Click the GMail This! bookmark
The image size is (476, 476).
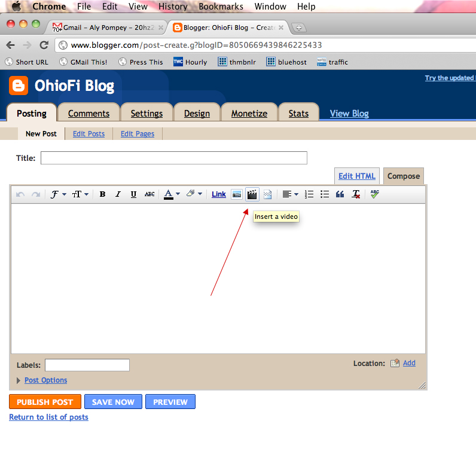pos(83,62)
